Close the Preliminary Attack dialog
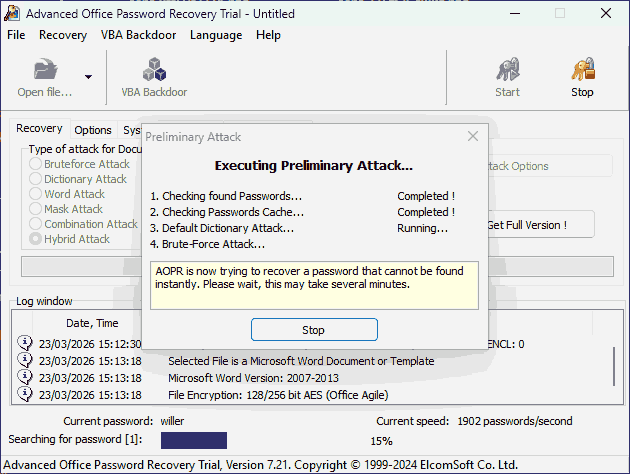Image resolution: width=630 pixels, height=474 pixels. click(473, 136)
